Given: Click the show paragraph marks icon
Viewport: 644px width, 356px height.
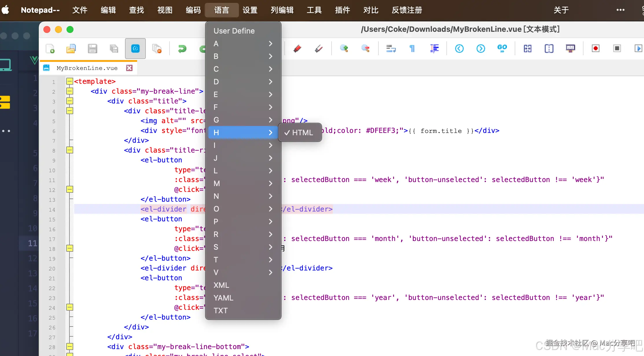Looking at the screenshot, I should [x=412, y=49].
